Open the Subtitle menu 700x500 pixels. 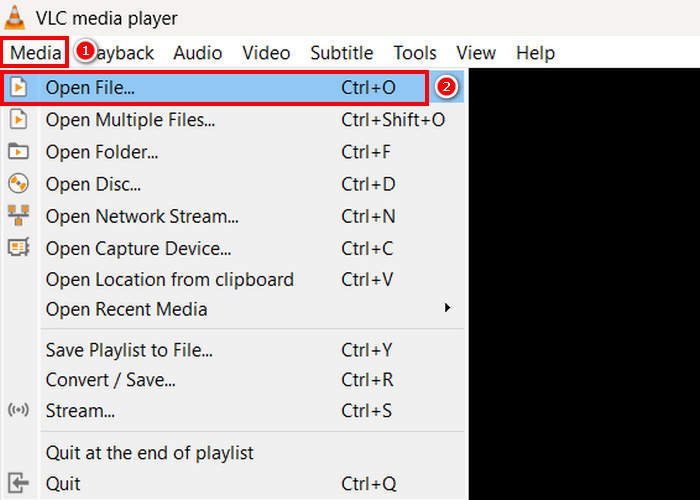(341, 53)
